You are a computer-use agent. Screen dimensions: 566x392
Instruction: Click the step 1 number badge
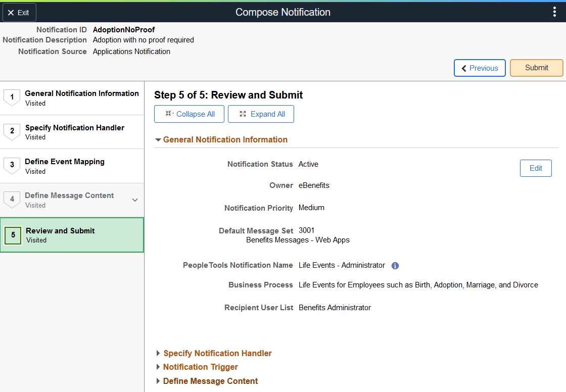click(x=12, y=97)
